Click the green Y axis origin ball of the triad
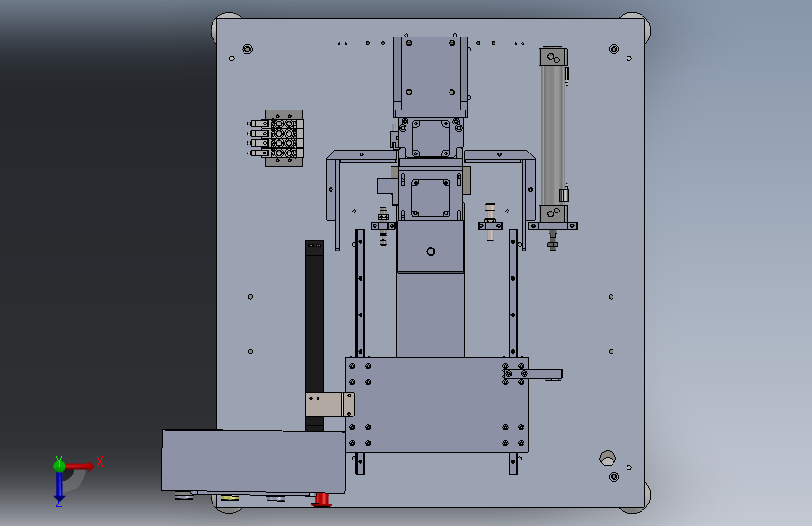Image resolution: width=812 pixels, height=526 pixels. pos(59,466)
